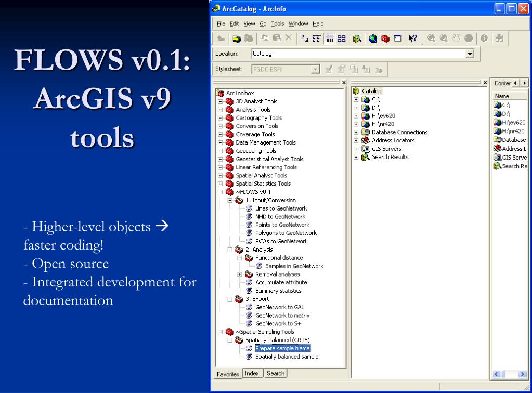Switch to the Favorites tab in ArcToolbox

[228, 374]
